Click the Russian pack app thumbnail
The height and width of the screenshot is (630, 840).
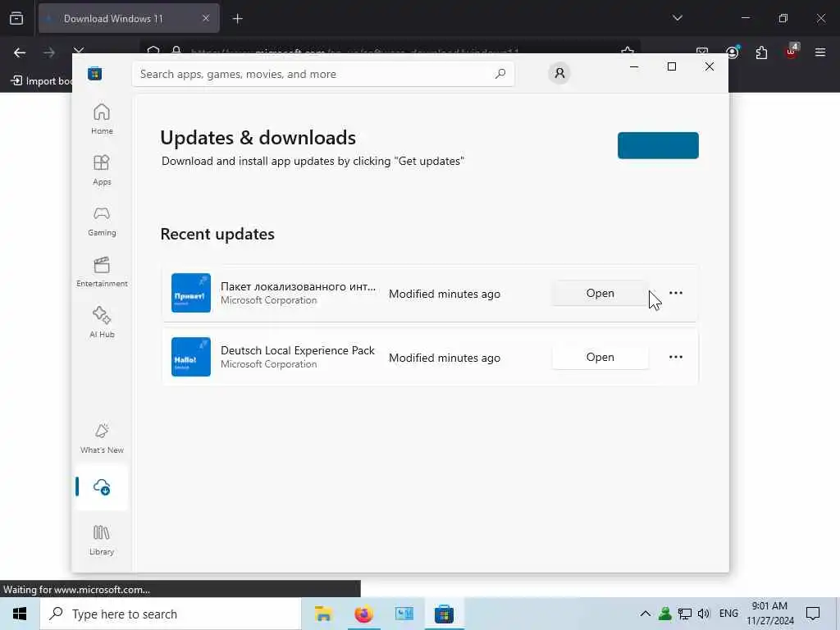click(190, 293)
